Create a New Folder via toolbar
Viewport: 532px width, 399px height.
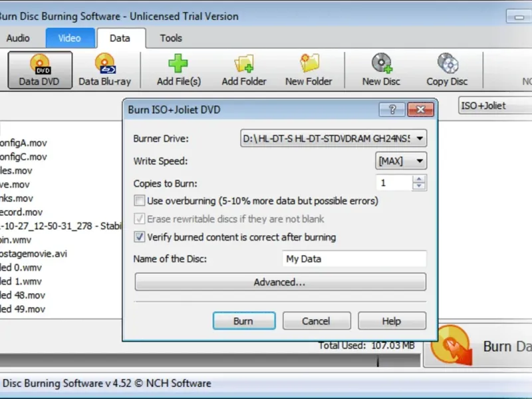(x=309, y=70)
